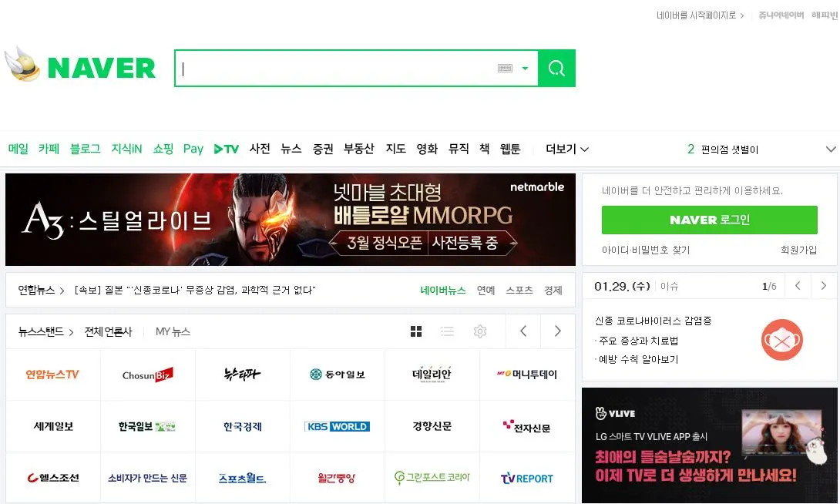Open the 증권 menu item
The height and width of the screenshot is (504, 840).
323,149
